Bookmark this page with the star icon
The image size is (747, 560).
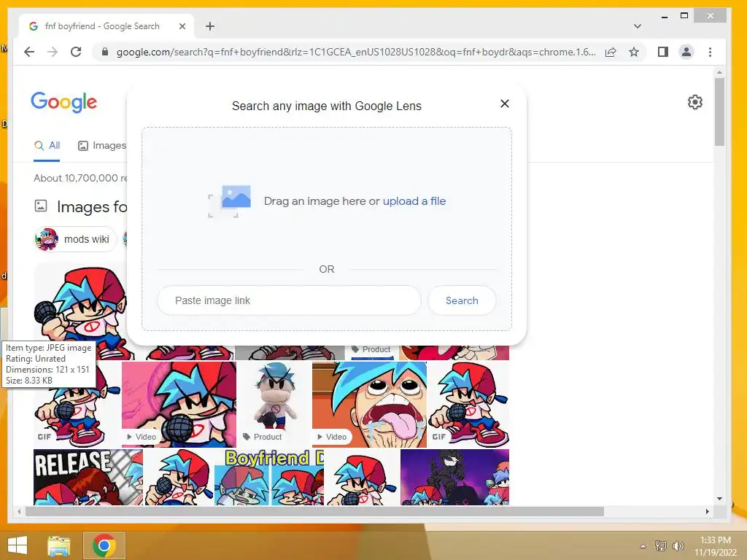coord(634,52)
